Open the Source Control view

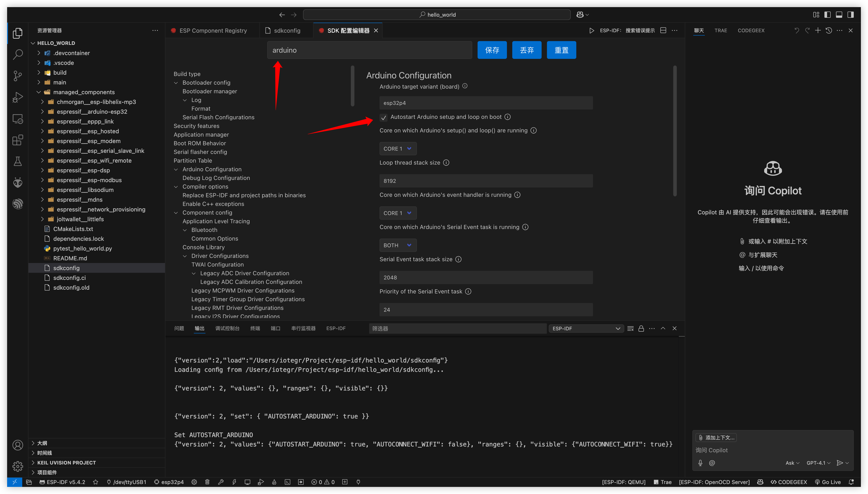tap(18, 76)
